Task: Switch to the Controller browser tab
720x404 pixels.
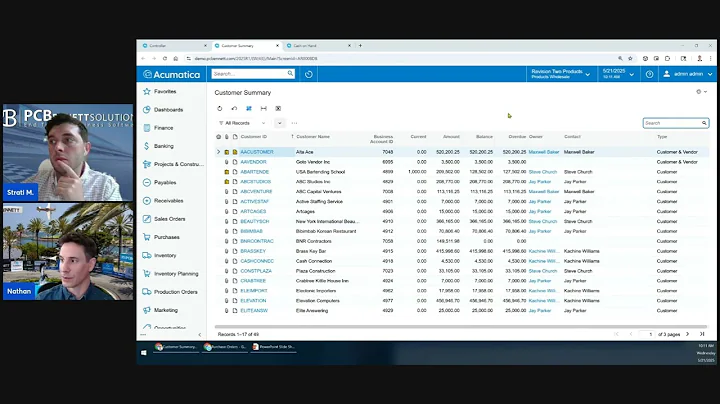Action: 174,46
